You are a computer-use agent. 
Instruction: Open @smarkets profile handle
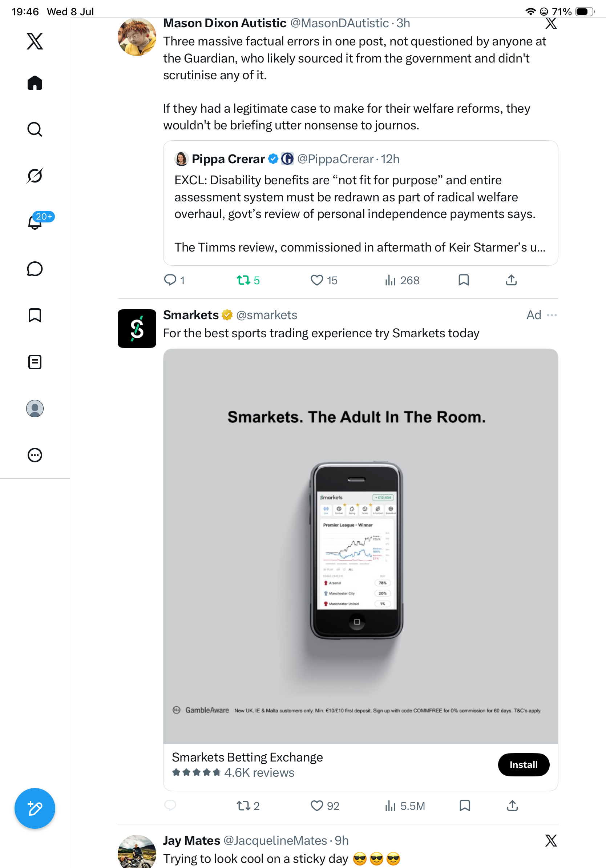click(267, 315)
